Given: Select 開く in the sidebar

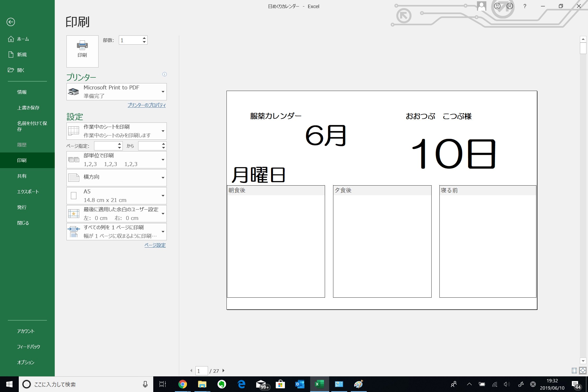Looking at the screenshot, I should pyautogui.click(x=27, y=70).
